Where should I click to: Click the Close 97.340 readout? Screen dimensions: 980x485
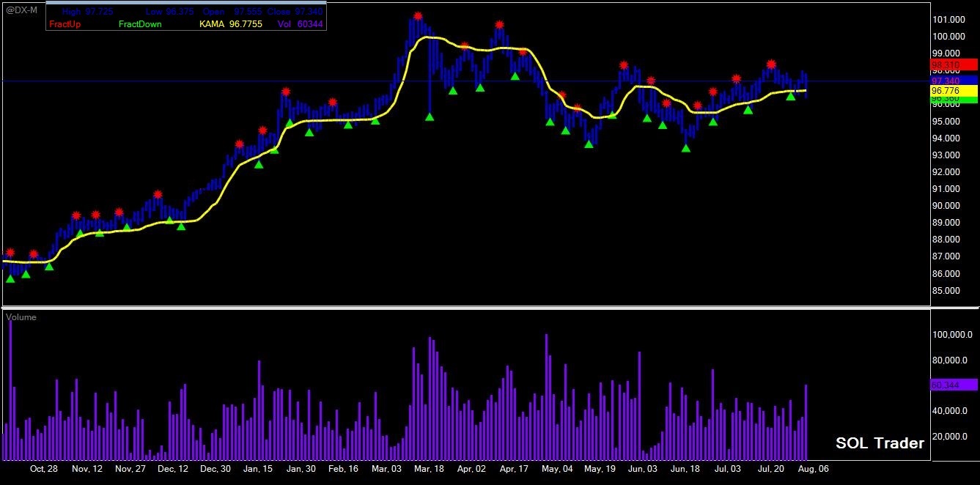(x=295, y=12)
